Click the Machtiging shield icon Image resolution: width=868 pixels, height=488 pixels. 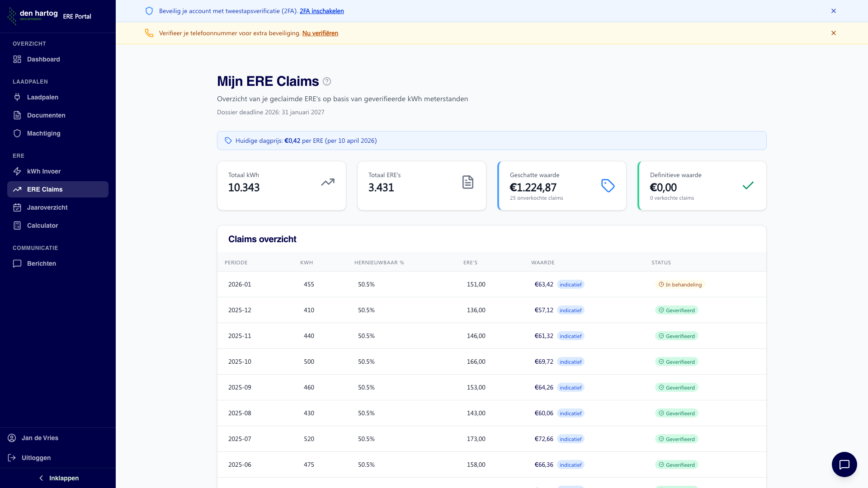click(17, 133)
